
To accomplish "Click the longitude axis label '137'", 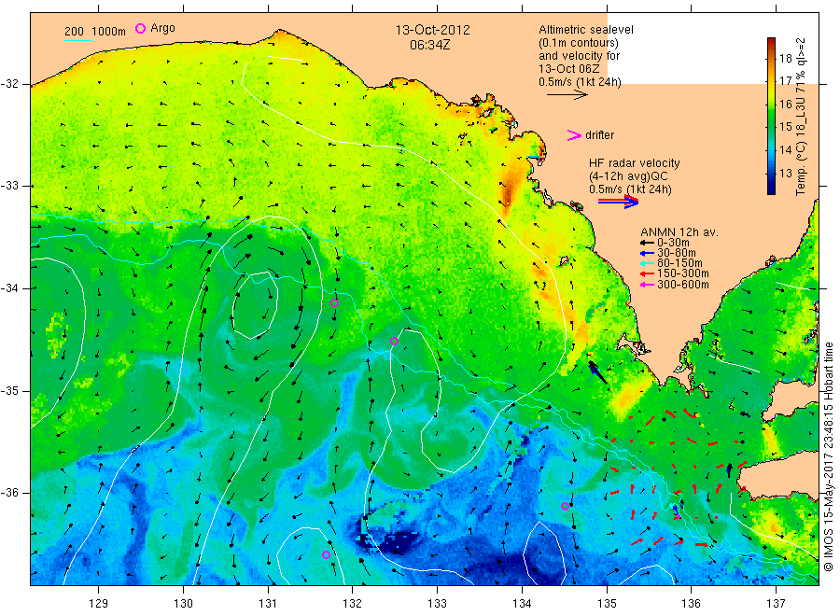I will [776, 603].
